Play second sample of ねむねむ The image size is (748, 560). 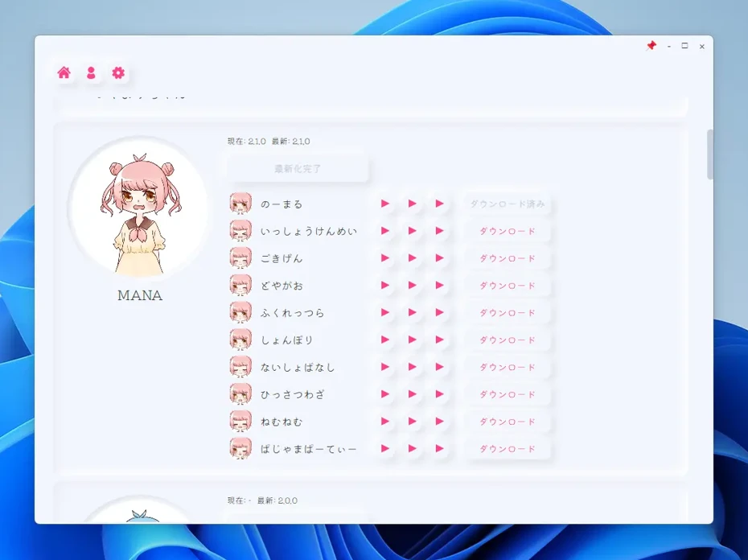(x=412, y=422)
